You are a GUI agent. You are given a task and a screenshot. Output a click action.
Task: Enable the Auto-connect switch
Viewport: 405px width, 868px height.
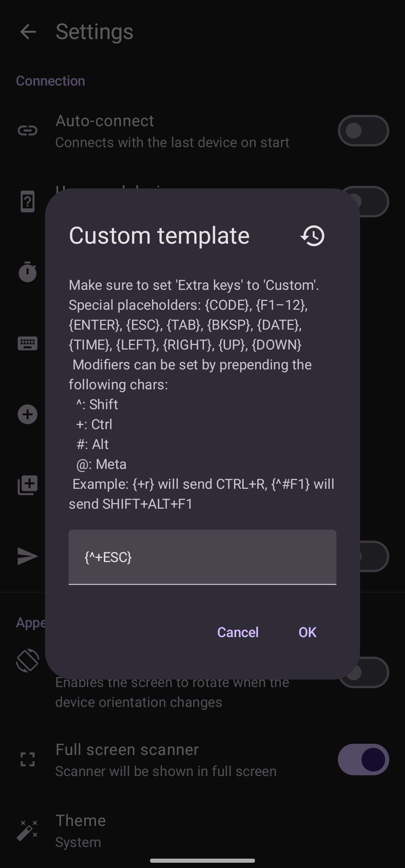(x=363, y=131)
